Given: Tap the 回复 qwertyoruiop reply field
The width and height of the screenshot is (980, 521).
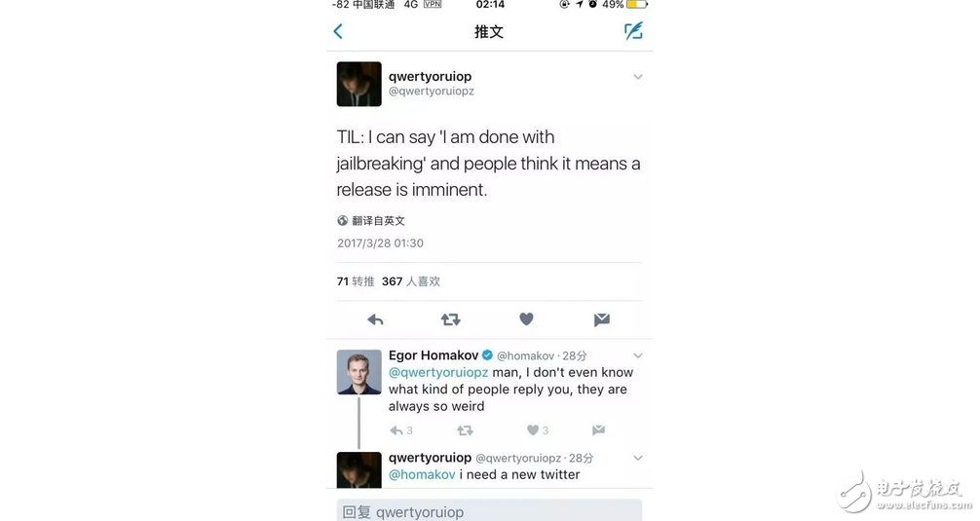Looking at the screenshot, I should (x=489, y=511).
